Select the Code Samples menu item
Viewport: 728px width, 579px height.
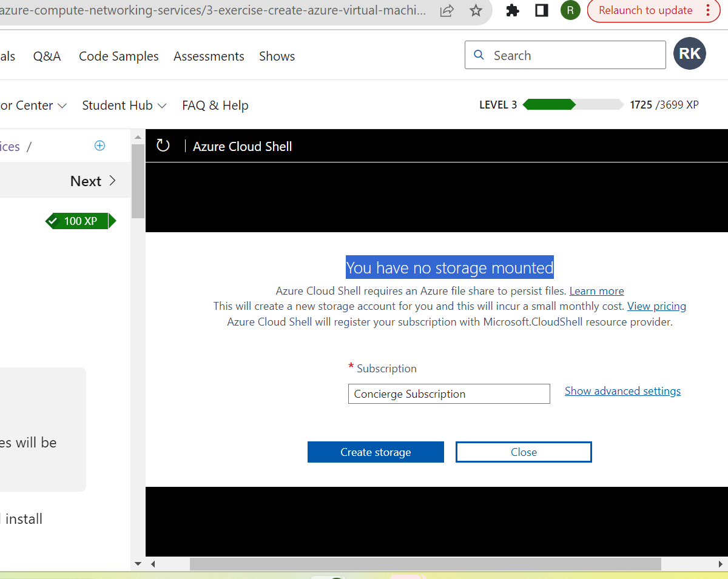118,56
